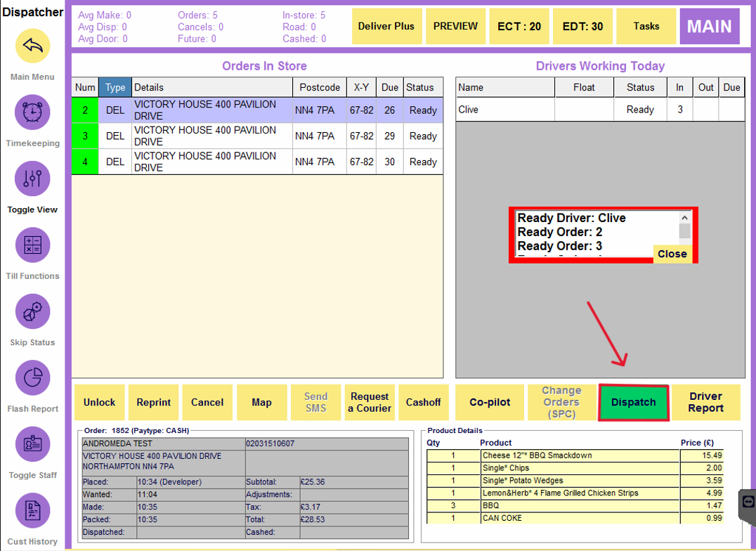Click the PREVIEW button
This screenshot has height=551, width=756.
pyautogui.click(x=455, y=26)
